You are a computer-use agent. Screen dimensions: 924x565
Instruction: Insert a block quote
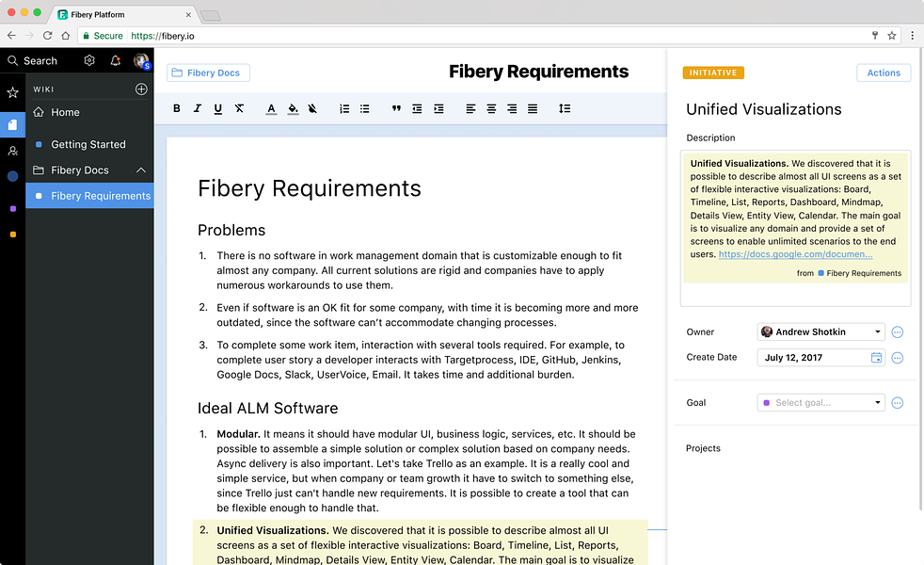pyautogui.click(x=396, y=108)
